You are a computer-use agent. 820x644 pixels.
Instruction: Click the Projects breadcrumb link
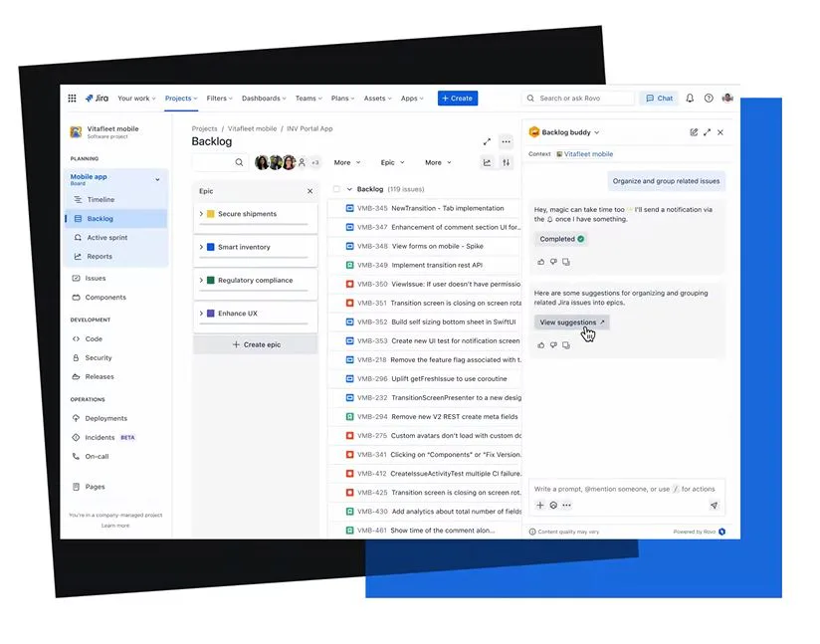tap(204, 128)
